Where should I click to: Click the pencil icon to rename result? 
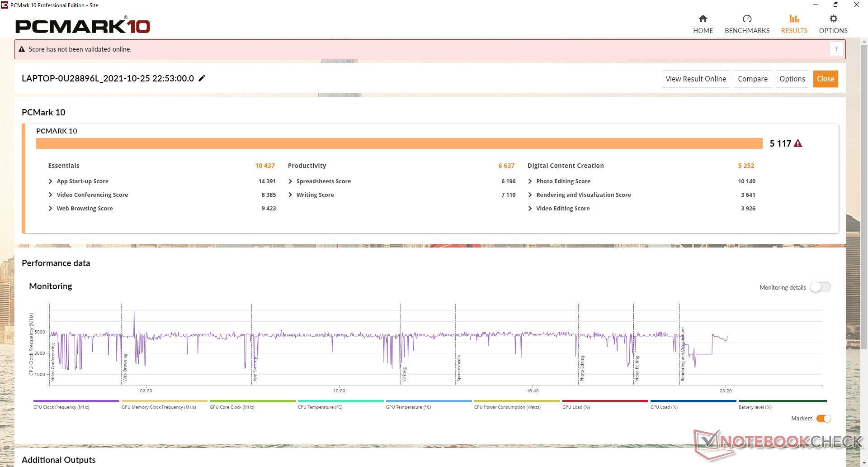point(202,78)
